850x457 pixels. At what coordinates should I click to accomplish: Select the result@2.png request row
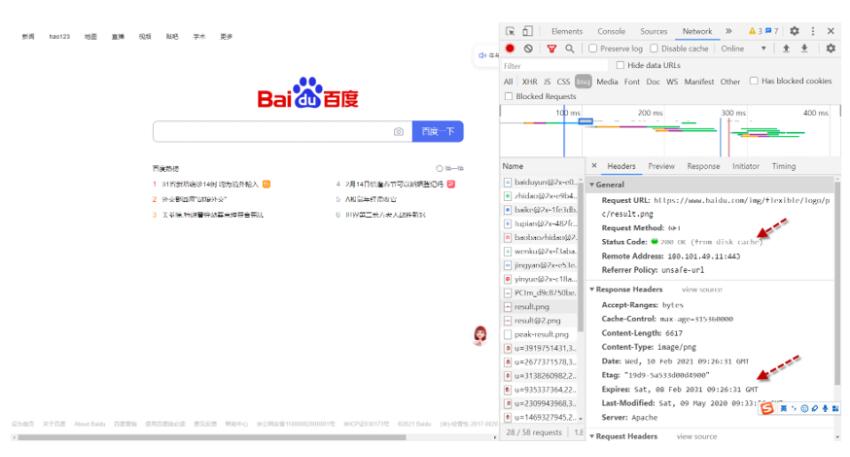pyautogui.click(x=539, y=321)
